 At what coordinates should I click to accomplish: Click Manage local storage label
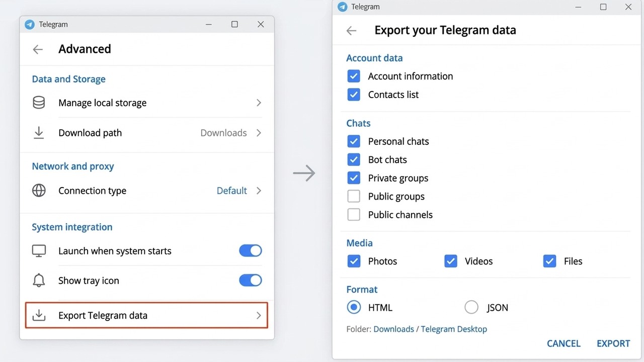coord(102,103)
